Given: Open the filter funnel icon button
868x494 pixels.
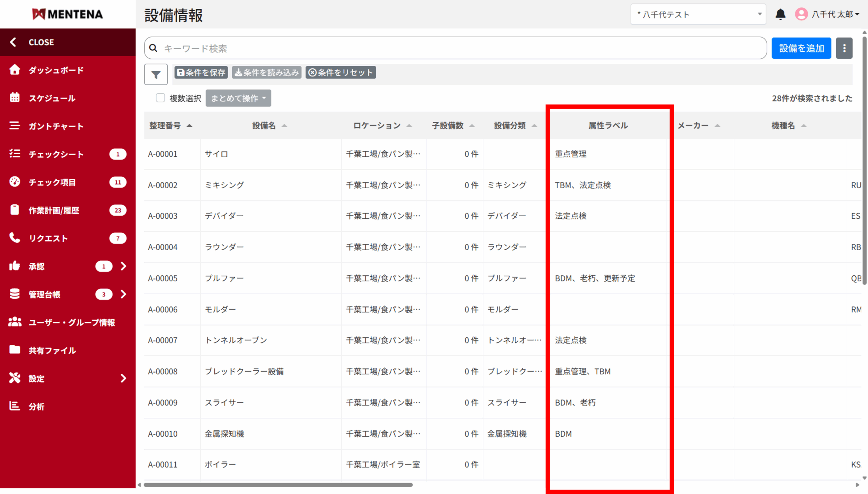Looking at the screenshot, I should click(156, 74).
